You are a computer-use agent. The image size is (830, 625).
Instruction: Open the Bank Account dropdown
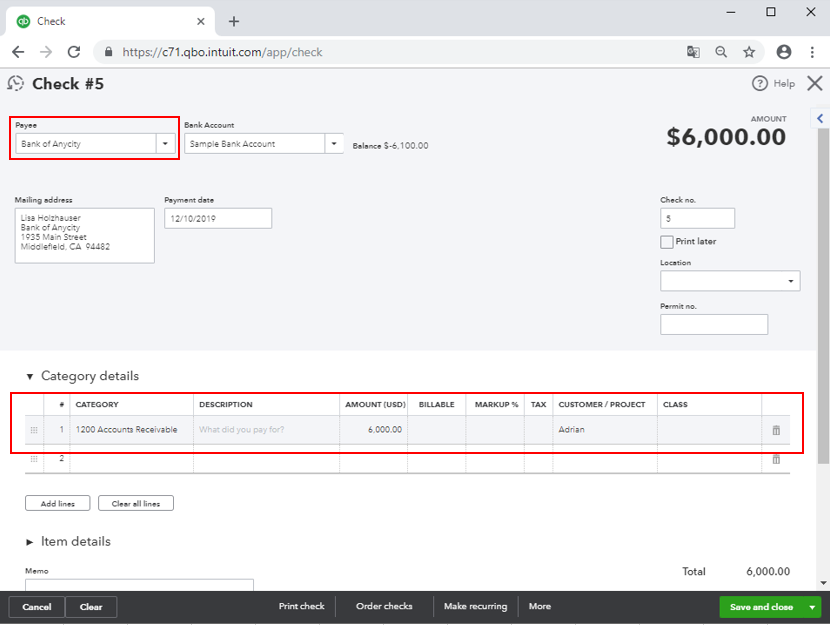click(x=334, y=143)
